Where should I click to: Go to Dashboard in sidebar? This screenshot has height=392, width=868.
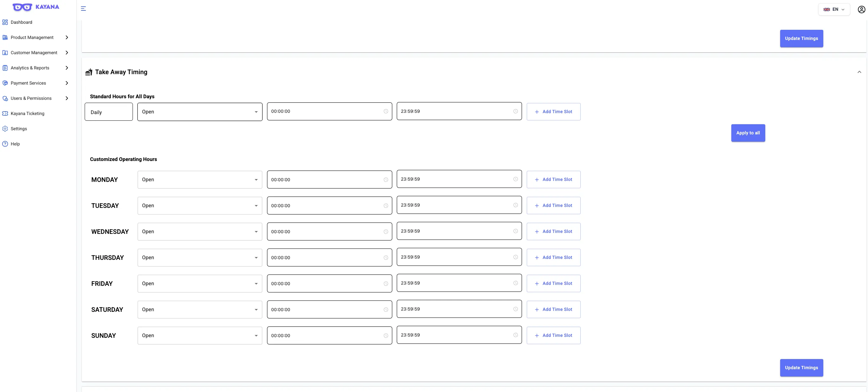point(22,22)
